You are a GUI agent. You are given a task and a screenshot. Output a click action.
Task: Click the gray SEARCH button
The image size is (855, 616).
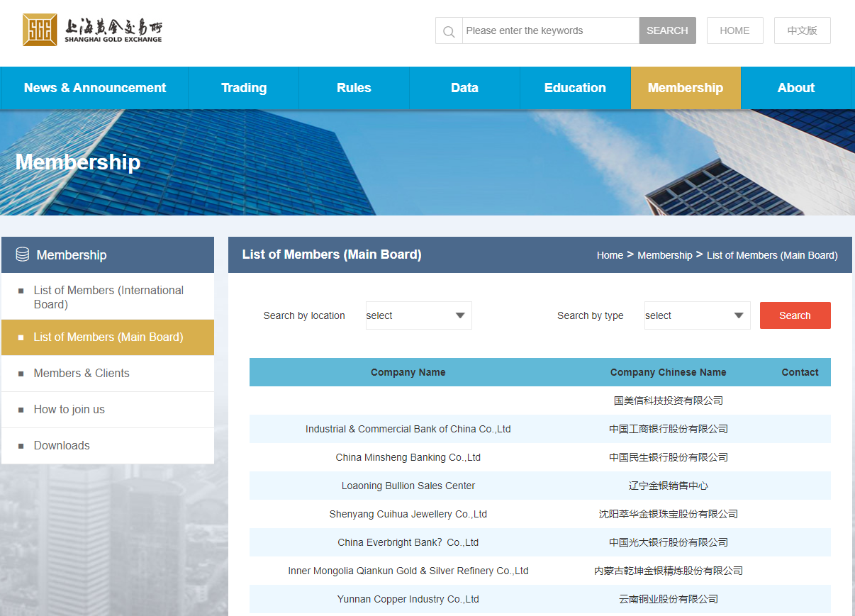pos(667,30)
